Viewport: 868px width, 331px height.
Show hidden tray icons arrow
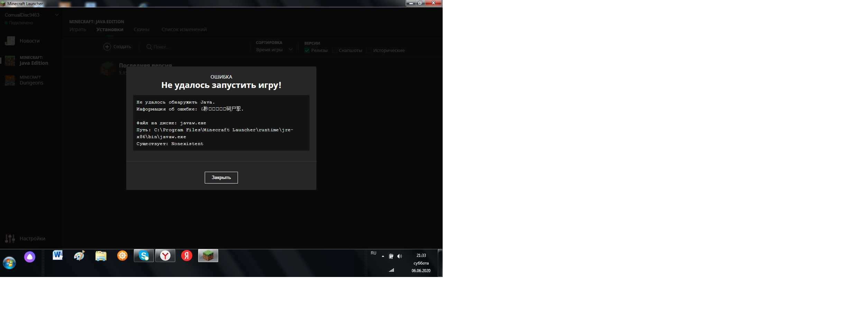383,256
